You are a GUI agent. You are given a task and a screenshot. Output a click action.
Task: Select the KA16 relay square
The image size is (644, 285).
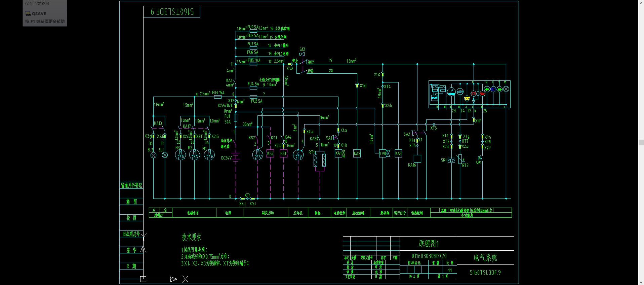tap(417, 159)
